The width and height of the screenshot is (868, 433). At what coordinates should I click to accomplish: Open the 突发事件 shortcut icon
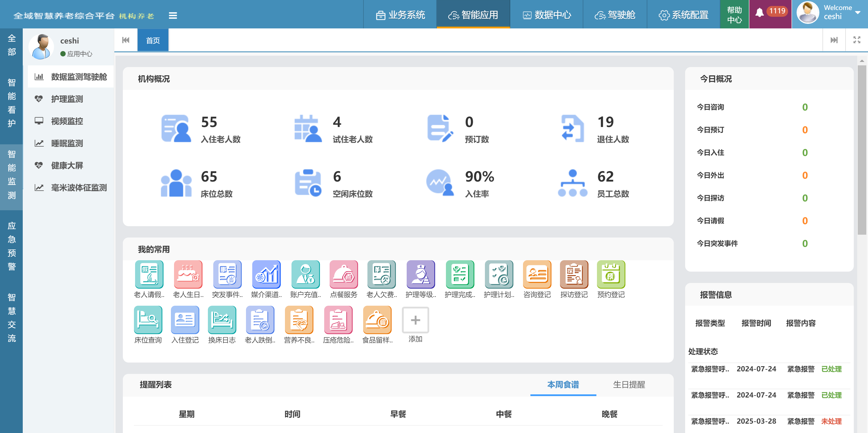coord(227,274)
